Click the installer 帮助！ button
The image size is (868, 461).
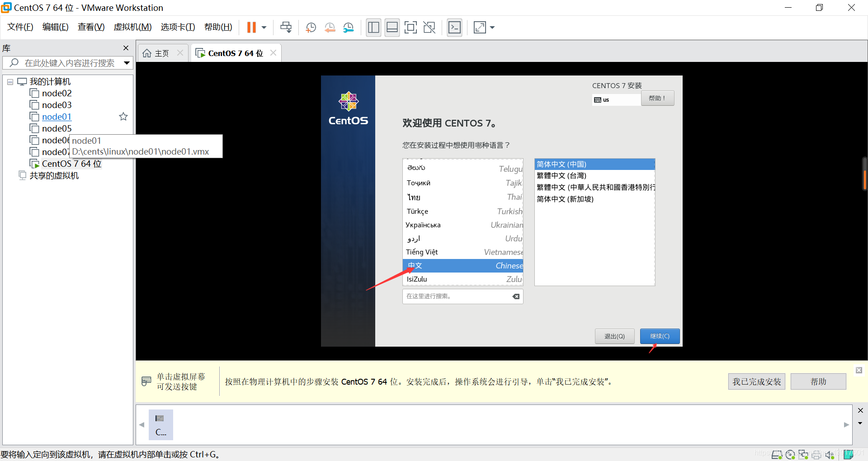click(657, 98)
